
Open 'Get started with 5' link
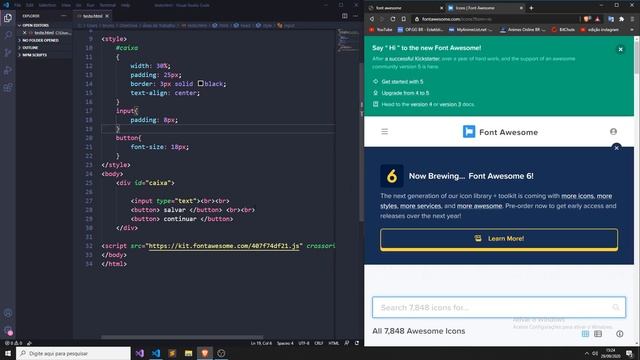(x=402, y=82)
